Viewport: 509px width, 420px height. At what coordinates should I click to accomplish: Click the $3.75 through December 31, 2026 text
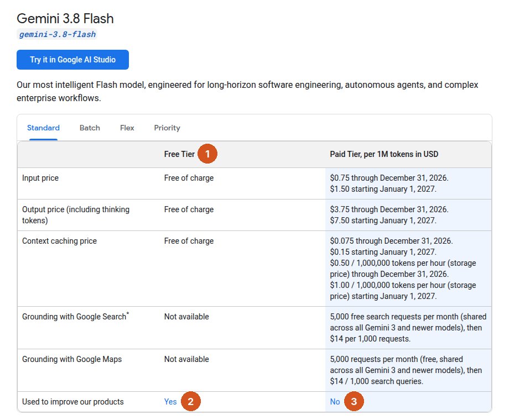389,209
